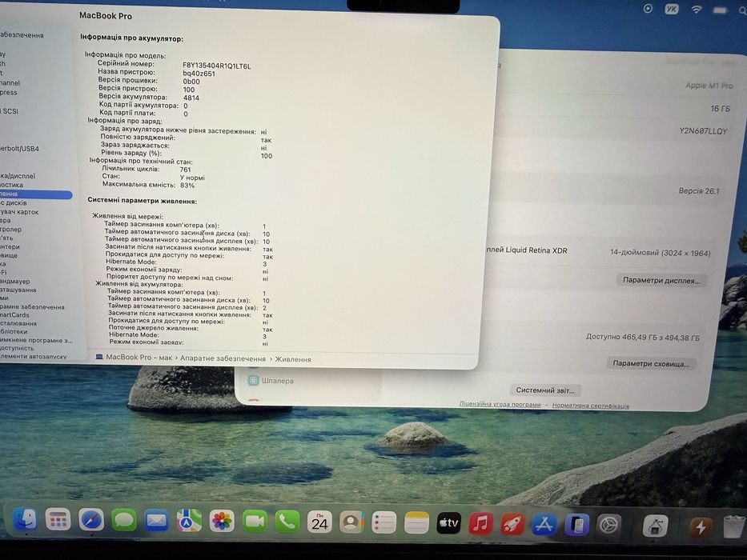Open Finder from the Dock
The image size is (747, 560).
click(26, 519)
